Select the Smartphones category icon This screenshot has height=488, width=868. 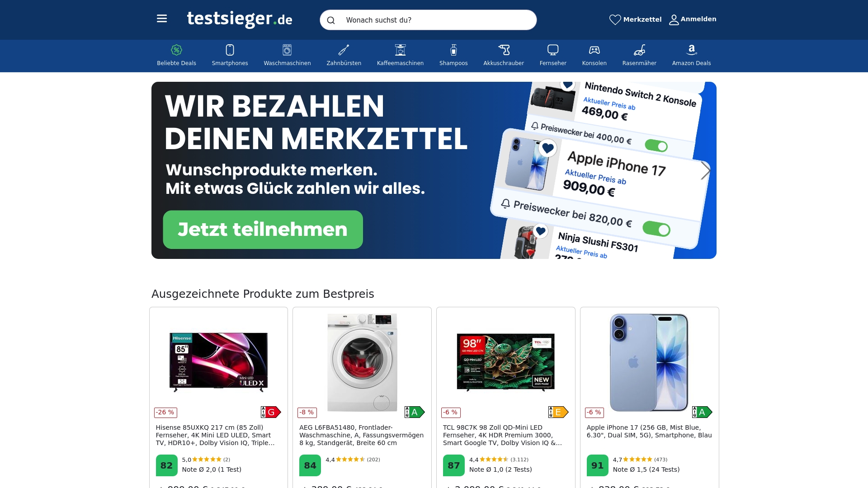pyautogui.click(x=230, y=50)
